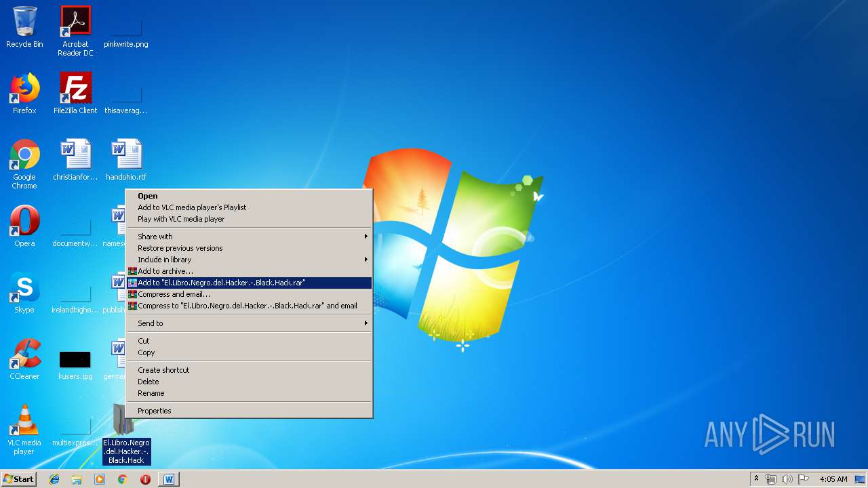Viewport: 868px width, 488px height.
Task: Choose Open from context menu
Action: coord(250,196)
